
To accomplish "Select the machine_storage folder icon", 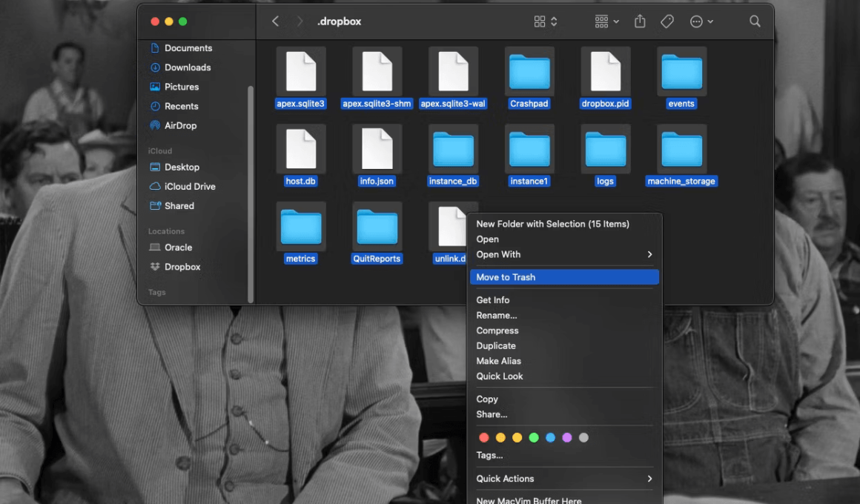I will 682,149.
